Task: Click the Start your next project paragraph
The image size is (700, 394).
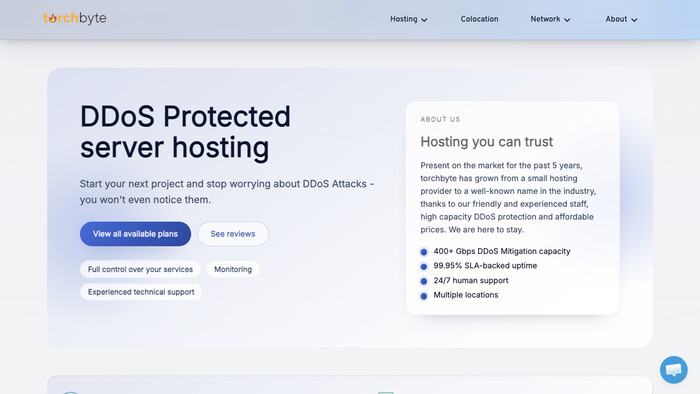Action: pyautogui.click(x=227, y=192)
